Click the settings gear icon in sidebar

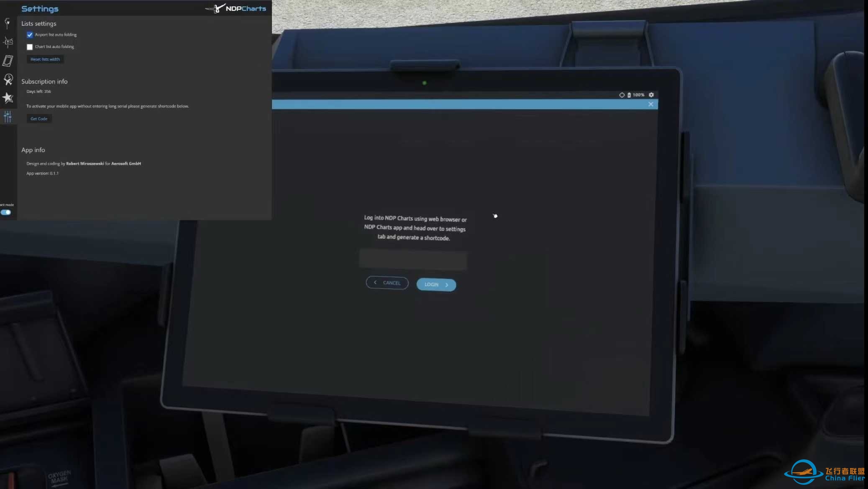[x=8, y=118]
